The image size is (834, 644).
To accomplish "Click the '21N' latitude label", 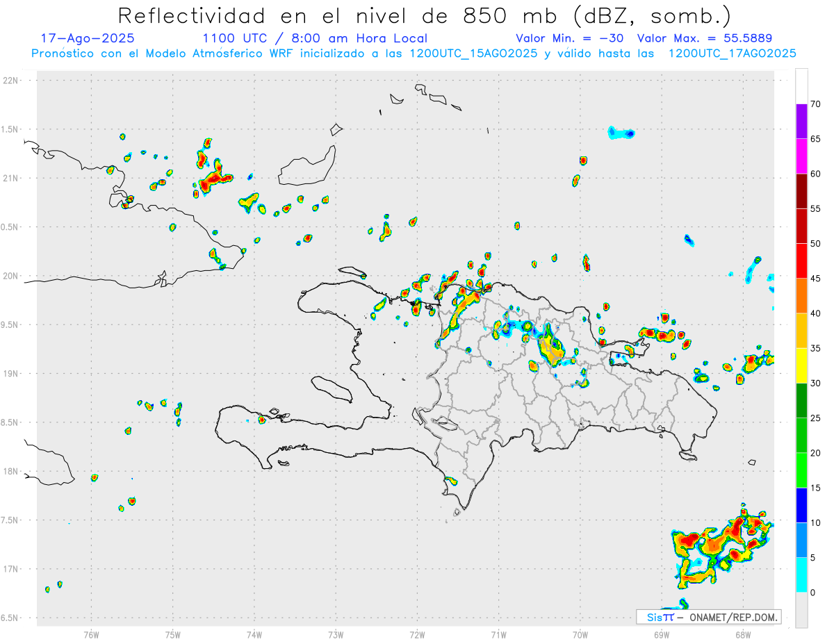I will (x=11, y=179).
